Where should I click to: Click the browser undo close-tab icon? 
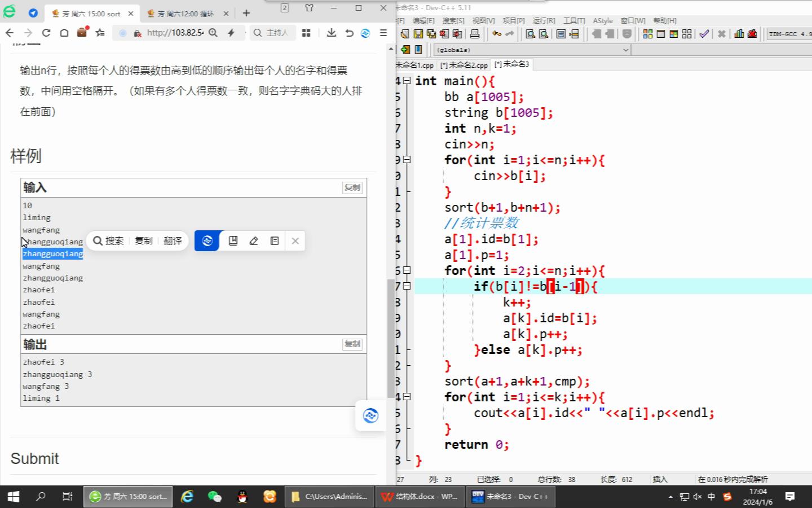click(x=349, y=33)
